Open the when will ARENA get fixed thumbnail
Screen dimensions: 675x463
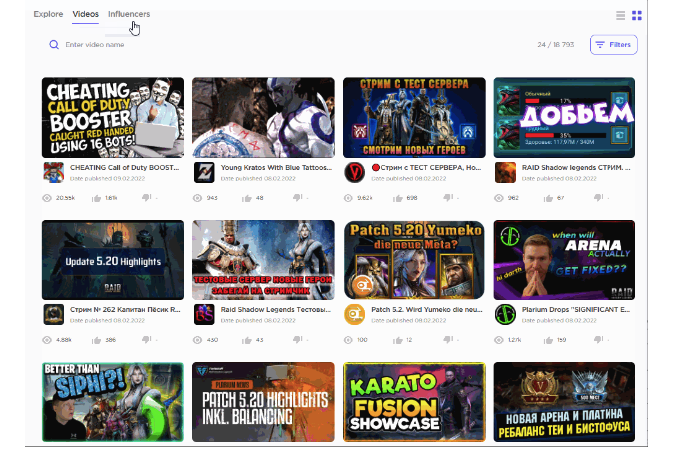click(564, 260)
